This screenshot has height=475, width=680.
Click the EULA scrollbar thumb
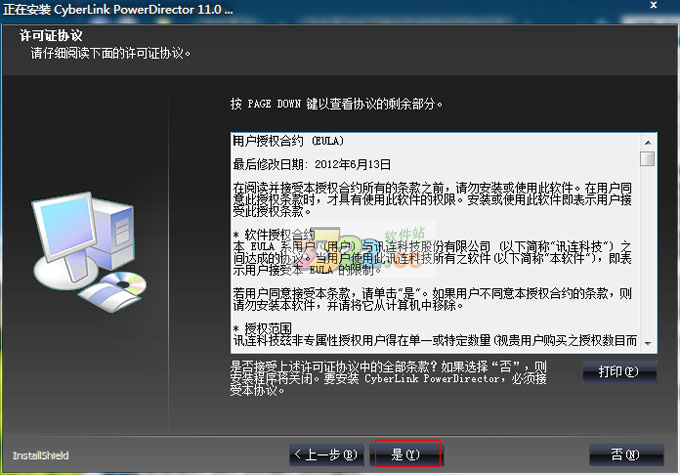[647, 158]
